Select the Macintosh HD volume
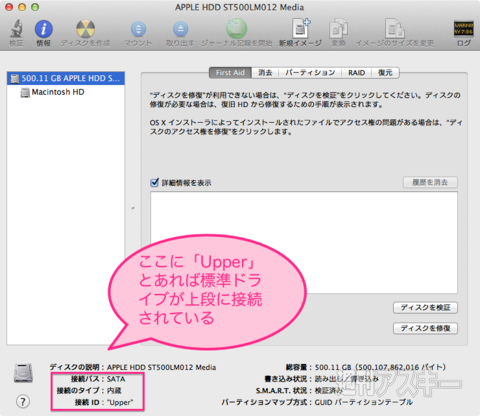 click(x=53, y=92)
